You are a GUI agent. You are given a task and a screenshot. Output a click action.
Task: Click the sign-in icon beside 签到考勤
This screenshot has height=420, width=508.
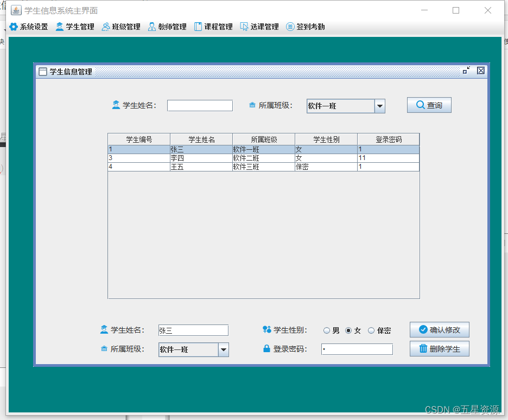(x=290, y=27)
